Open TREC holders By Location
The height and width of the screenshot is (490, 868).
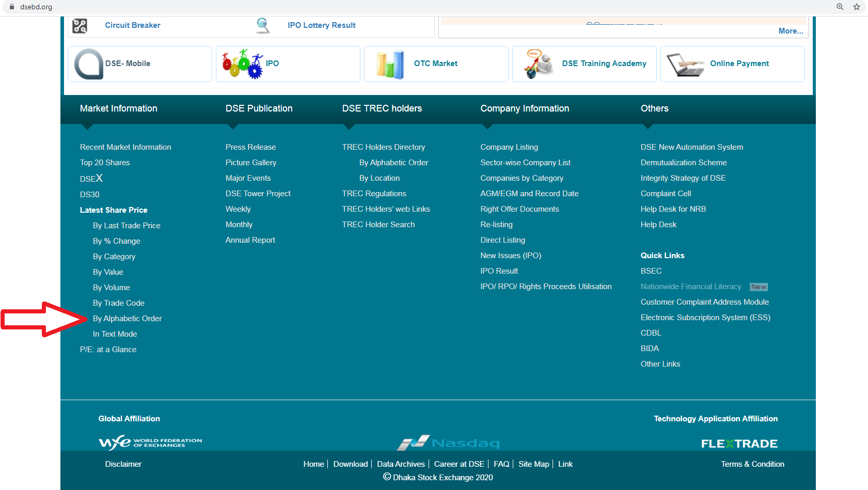point(380,178)
